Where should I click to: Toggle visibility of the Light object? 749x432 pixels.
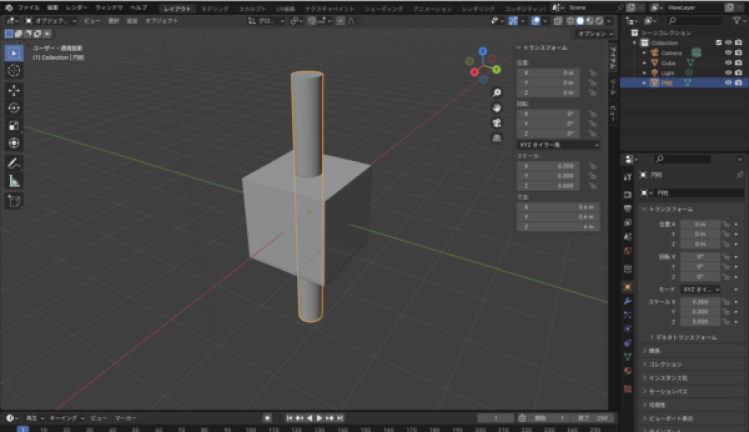pos(728,73)
